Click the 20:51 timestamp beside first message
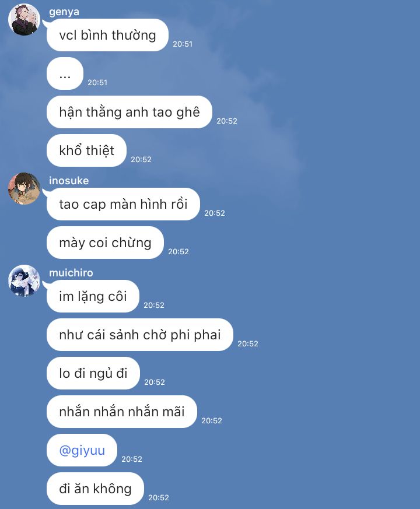The height and width of the screenshot is (509, 420). tap(183, 44)
